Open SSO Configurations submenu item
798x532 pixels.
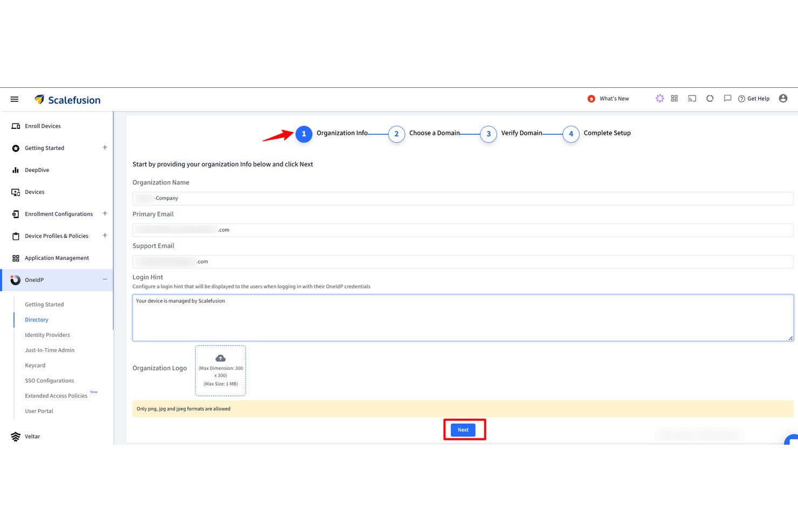[50, 381]
